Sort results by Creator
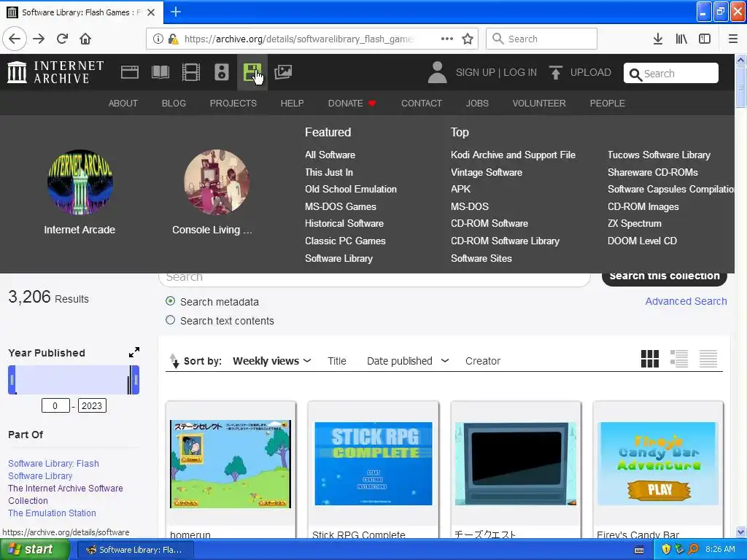The width and height of the screenshot is (747, 560). click(483, 361)
